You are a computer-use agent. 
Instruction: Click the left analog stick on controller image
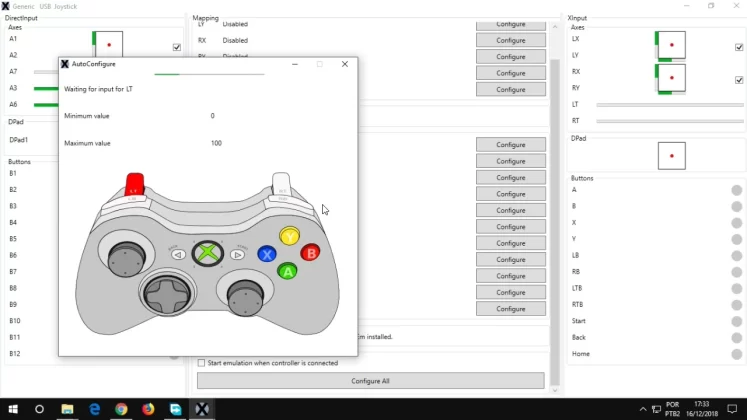tap(126, 258)
